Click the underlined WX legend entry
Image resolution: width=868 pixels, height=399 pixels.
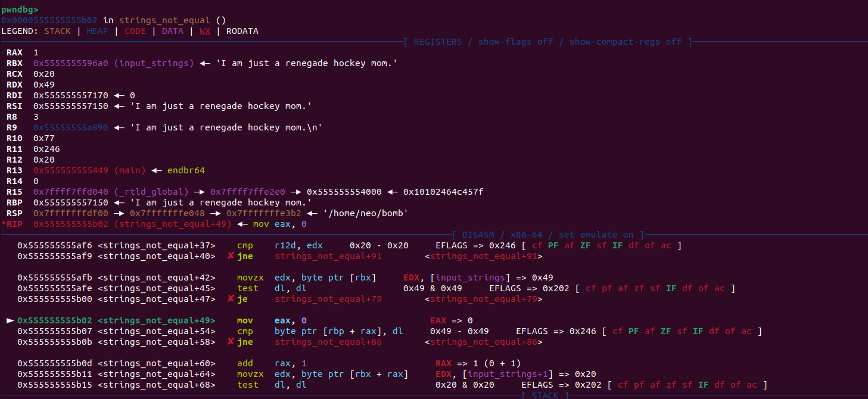[x=204, y=31]
